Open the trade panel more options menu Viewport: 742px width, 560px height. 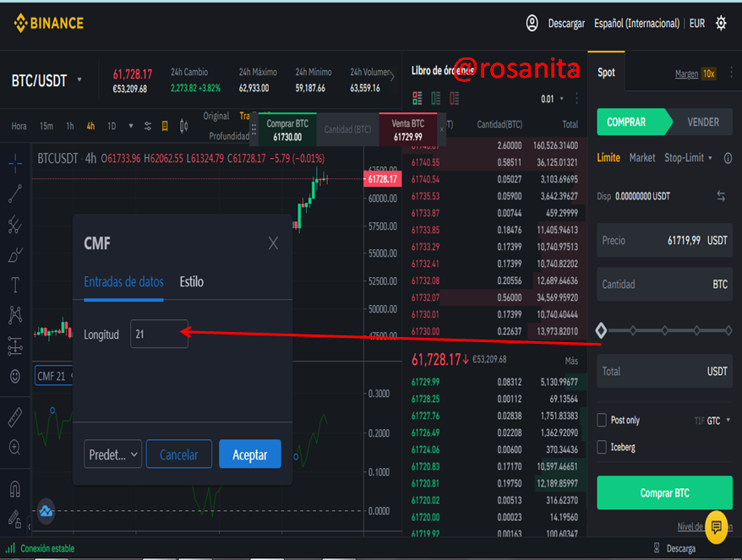pyautogui.click(x=731, y=73)
